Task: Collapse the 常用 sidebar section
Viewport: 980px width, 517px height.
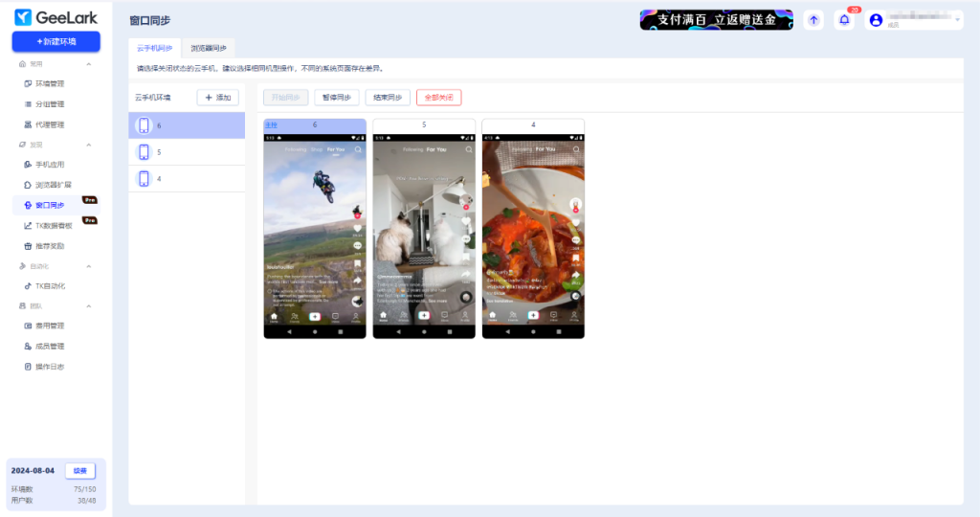Action: pos(89,64)
